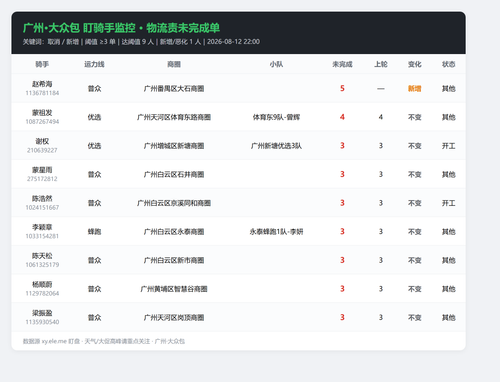
Task: Click rider name 梁振盈
Action: point(42,313)
